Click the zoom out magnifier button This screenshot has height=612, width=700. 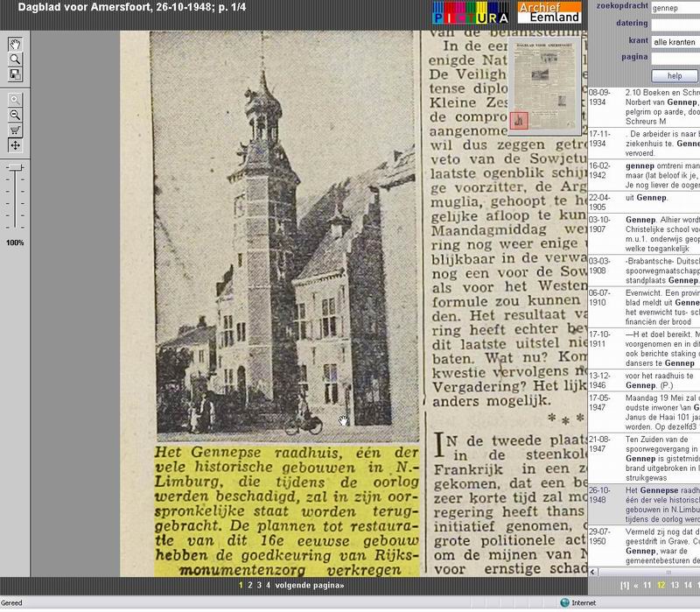tap(15, 115)
